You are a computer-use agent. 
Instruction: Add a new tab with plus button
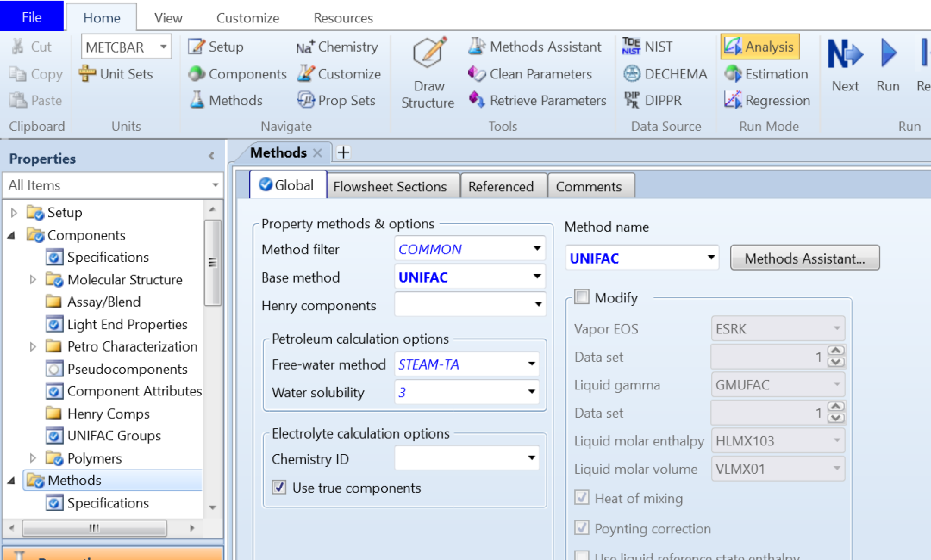click(343, 152)
